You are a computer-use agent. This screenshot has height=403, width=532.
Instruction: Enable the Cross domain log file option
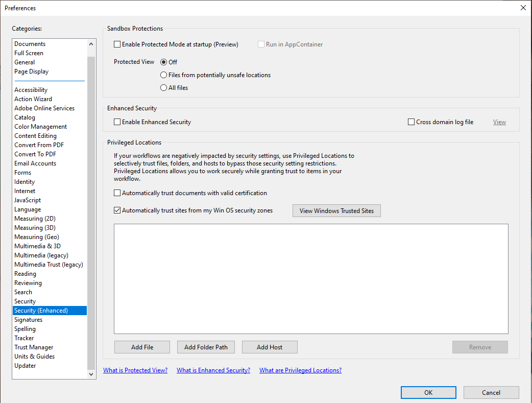(411, 122)
